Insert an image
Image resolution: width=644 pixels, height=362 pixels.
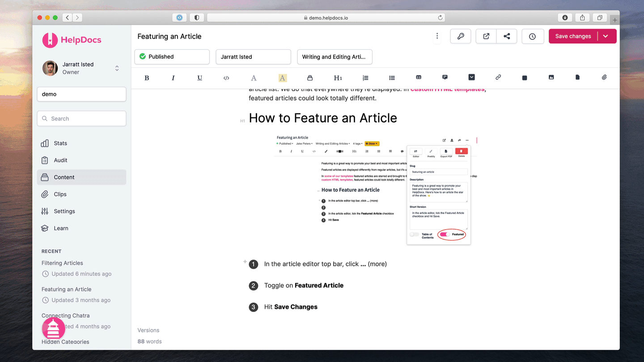(x=551, y=77)
